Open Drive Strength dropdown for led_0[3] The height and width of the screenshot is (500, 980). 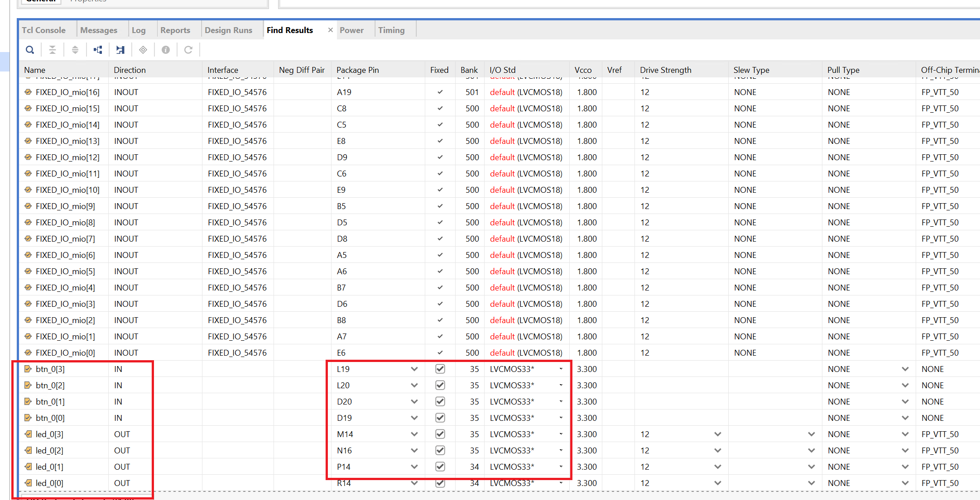click(x=717, y=434)
